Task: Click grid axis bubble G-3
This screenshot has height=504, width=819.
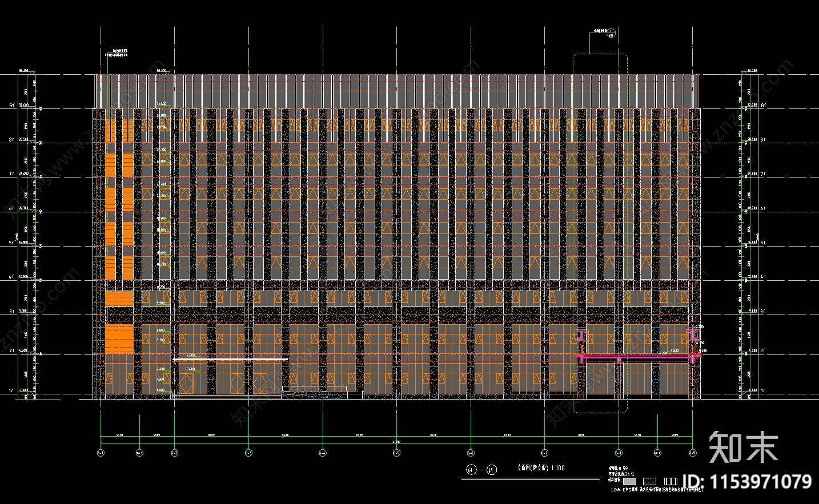Action: pyautogui.click(x=248, y=453)
